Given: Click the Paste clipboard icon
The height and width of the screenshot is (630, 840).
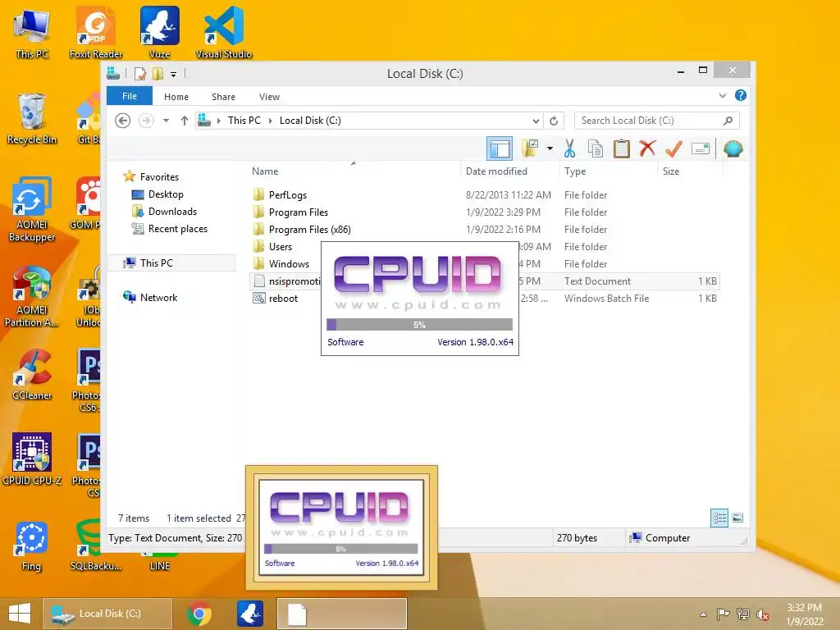Looking at the screenshot, I should point(622,148).
